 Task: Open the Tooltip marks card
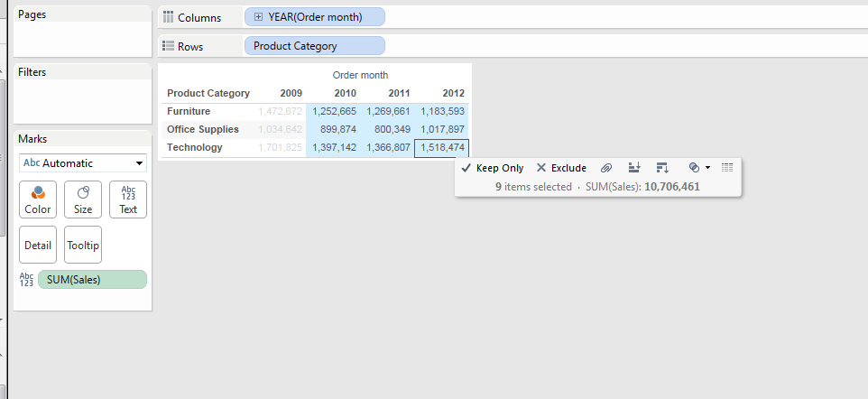point(83,245)
